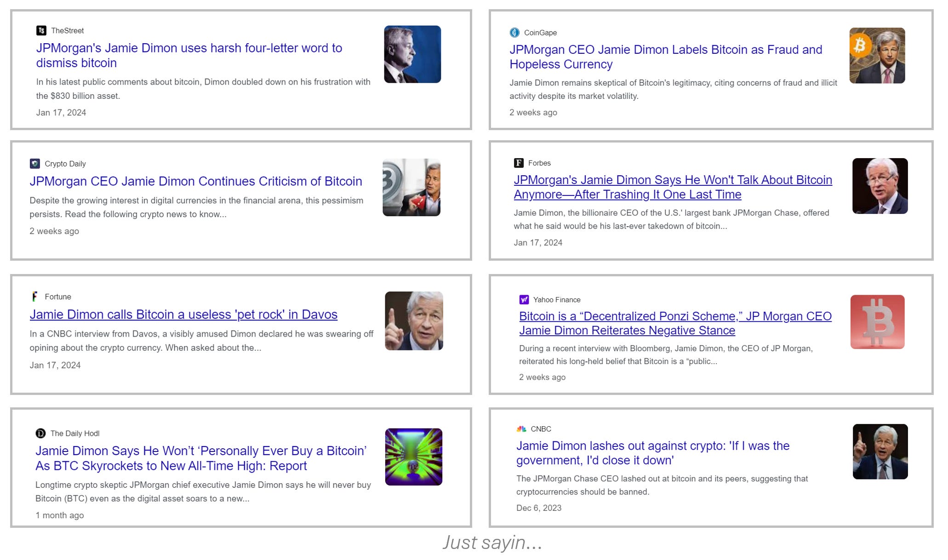Click '1 month ago' timestamp on Daily Hodl card
Screen dimensions: 948x560
coord(60,515)
